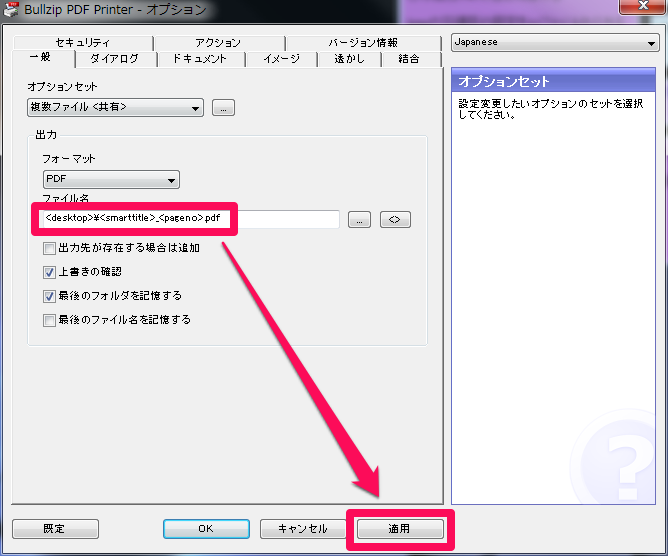Click the Bullzip printer icon in title bar

[x=11, y=9]
